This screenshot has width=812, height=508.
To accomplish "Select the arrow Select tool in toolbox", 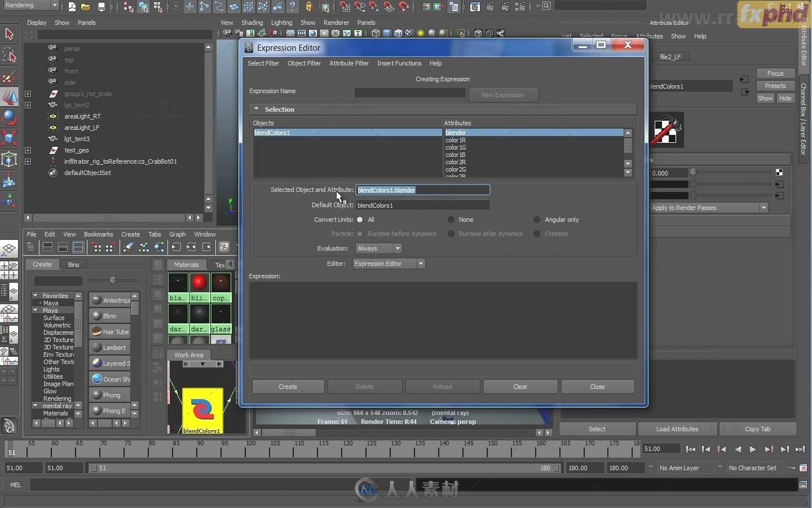I will [9, 34].
